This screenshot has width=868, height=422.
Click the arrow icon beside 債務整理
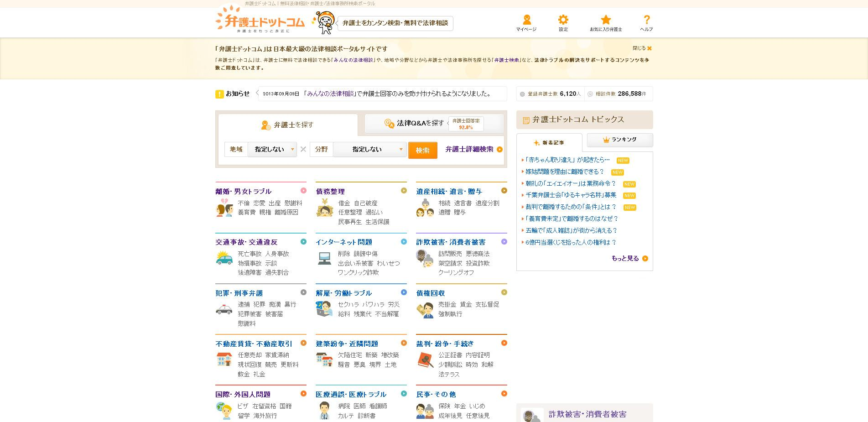[x=404, y=191]
